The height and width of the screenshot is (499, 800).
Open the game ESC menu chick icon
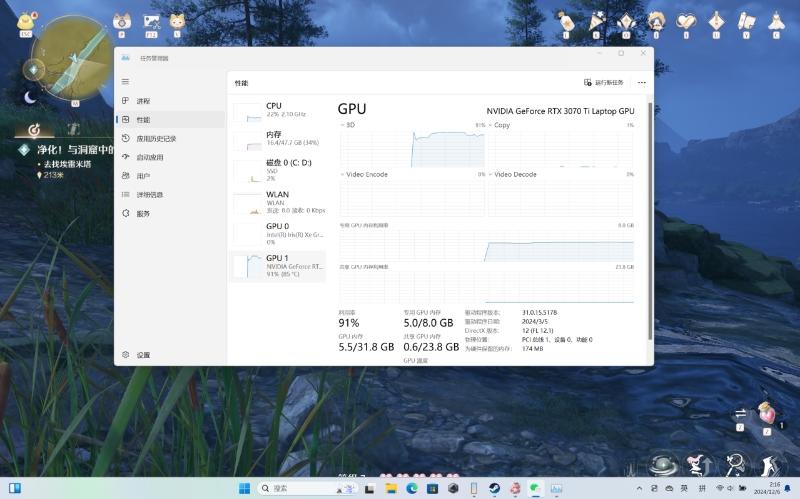click(26, 22)
